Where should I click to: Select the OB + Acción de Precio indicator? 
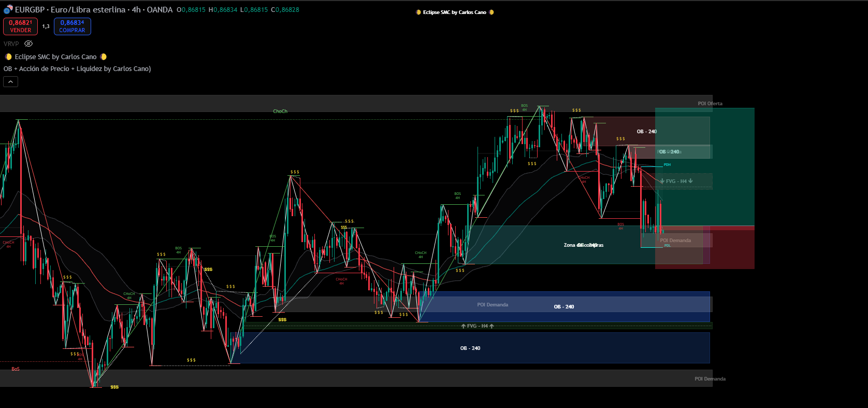click(x=77, y=69)
